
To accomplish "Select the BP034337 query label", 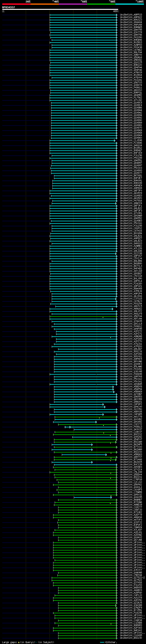I will (8, 7).
